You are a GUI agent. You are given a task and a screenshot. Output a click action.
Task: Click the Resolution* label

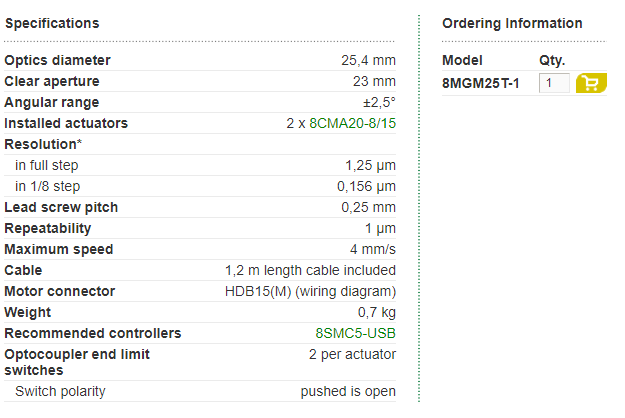[43, 144]
